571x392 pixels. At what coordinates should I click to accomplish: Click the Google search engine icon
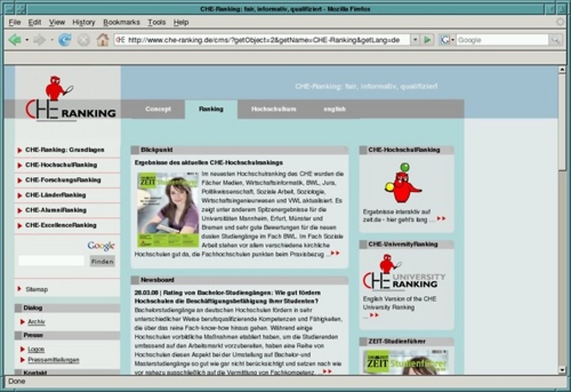(445, 40)
